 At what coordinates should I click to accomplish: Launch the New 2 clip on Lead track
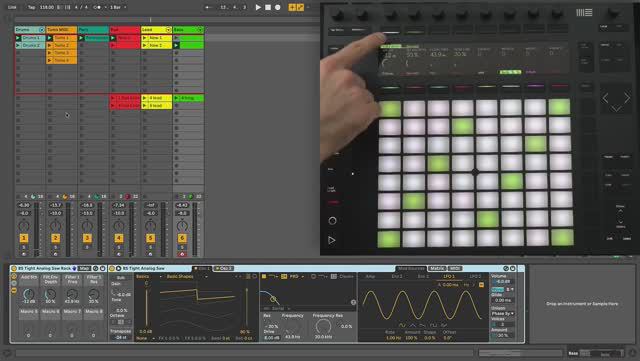coord(144,45)
